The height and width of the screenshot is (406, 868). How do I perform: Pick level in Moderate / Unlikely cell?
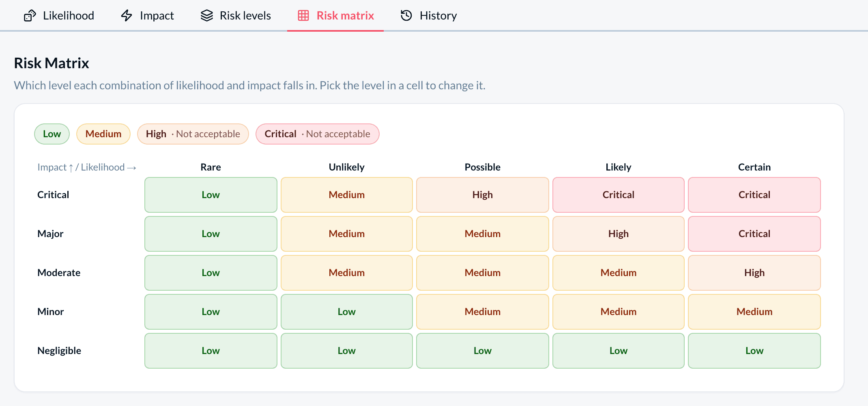347,273
